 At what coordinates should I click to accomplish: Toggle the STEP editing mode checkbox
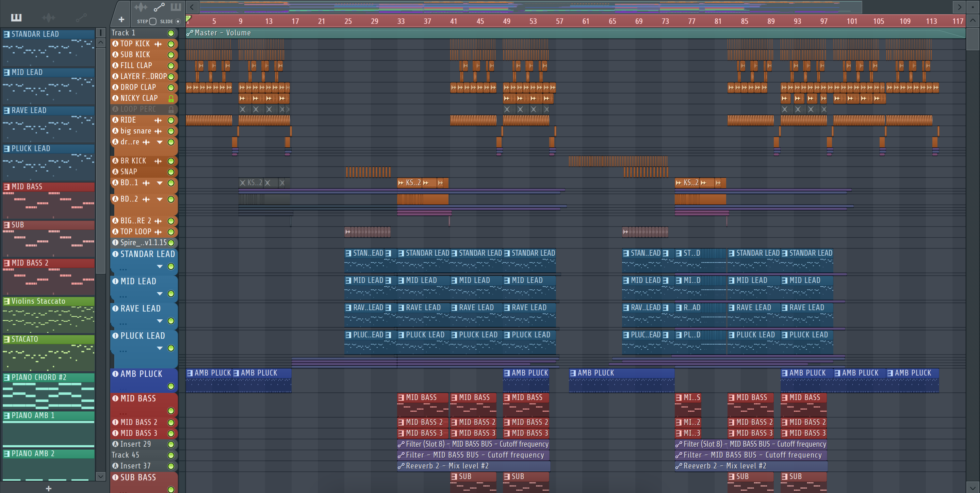pos(152,21)
